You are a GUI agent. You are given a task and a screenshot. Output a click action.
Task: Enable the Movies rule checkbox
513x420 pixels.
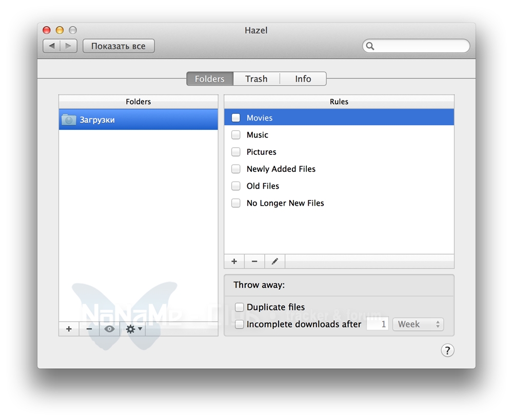(x=235, y=118)
